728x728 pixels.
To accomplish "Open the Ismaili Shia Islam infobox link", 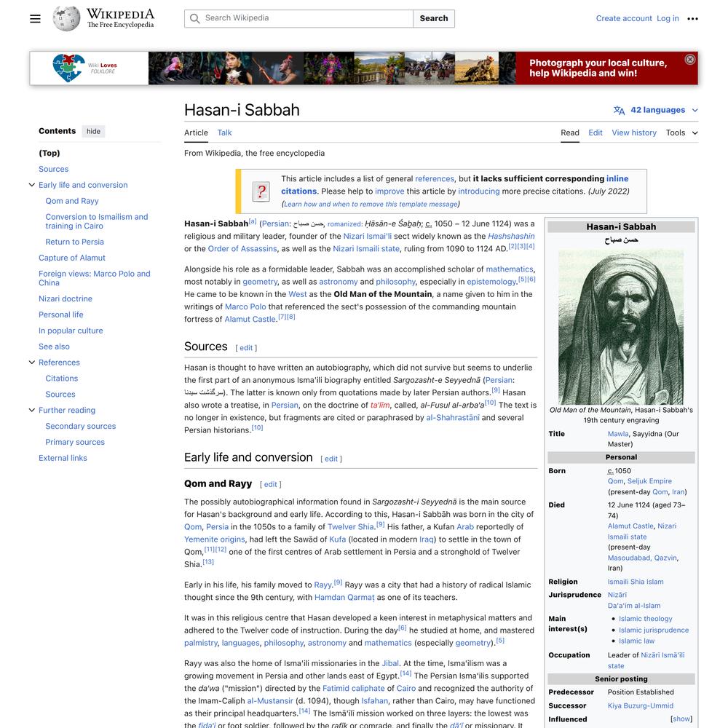I will coord(636,582).
